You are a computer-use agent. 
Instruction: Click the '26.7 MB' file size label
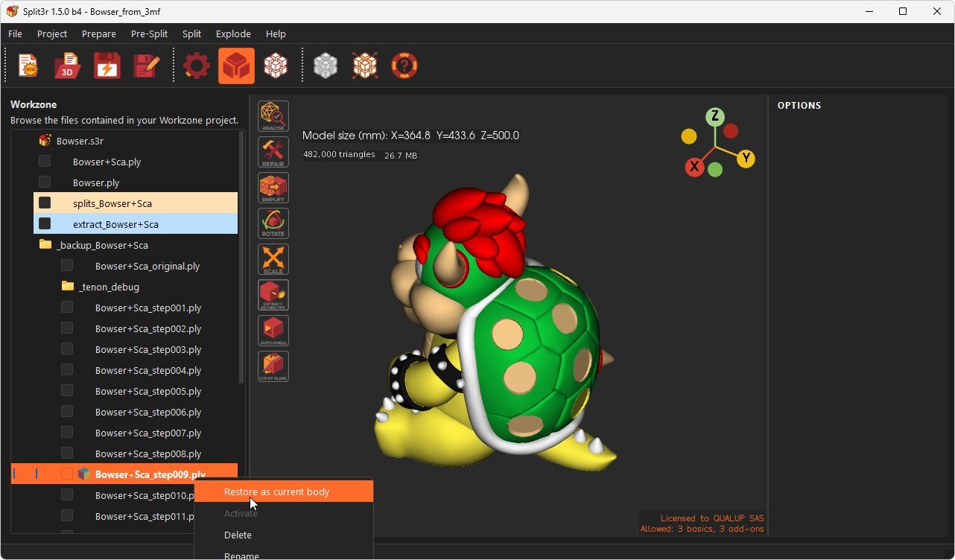click(x=401, y=156)
